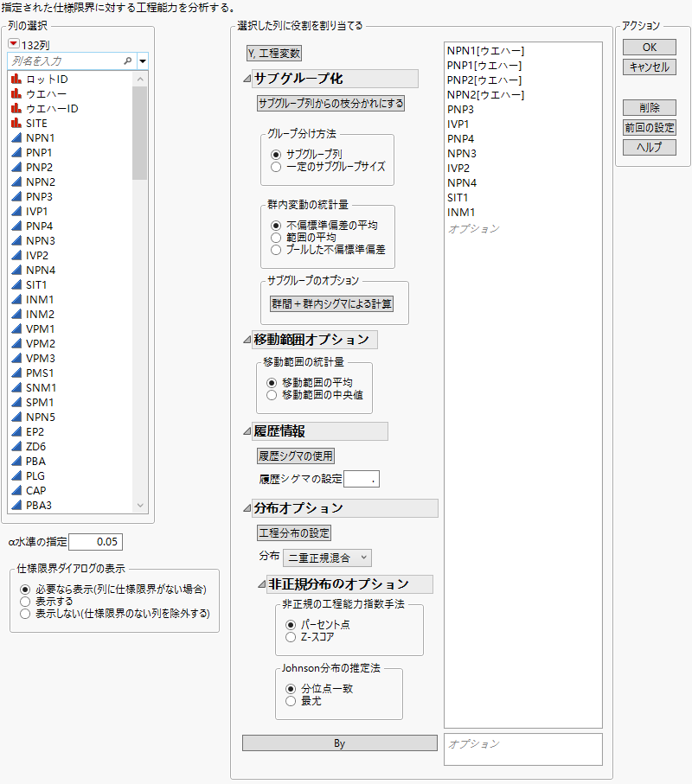Screen dimensions: 692x784
Task: Choose 一定のサブグループサイズ radio option
Action: point(276,167)
